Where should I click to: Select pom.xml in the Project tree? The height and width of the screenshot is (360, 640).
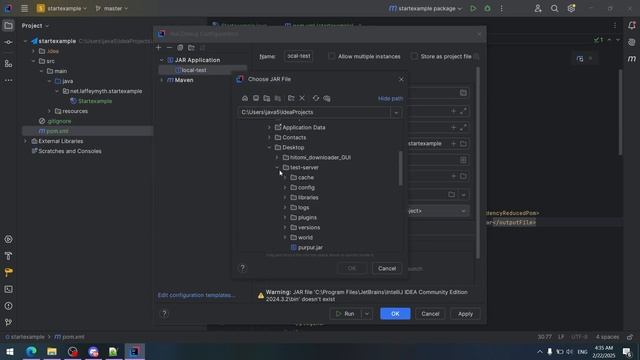click(57, 131)
